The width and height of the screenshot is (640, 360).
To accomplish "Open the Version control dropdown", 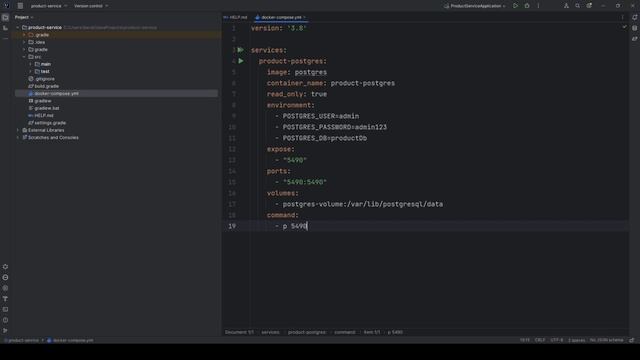I will 91,6.
